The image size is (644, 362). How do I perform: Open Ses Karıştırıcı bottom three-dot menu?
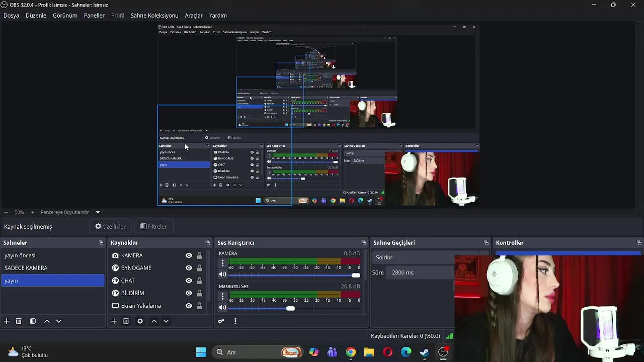coord(235,321)
